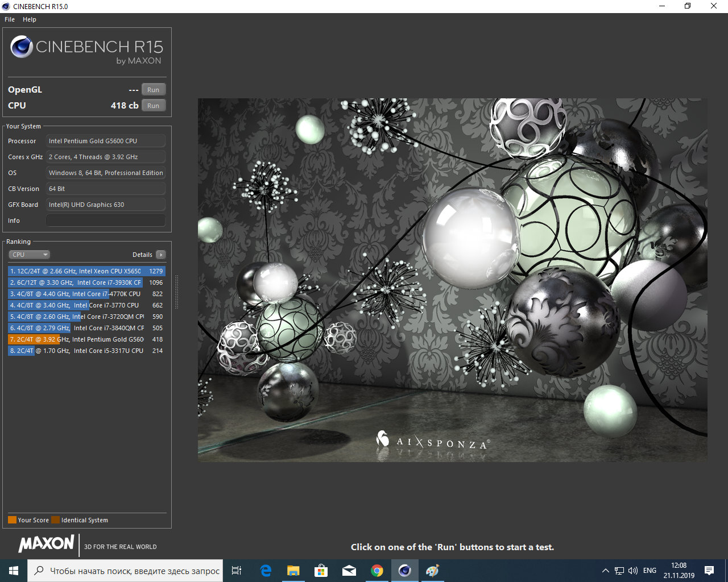The width and height of the screenshot is (728, 582).
Task: Click the OS value Windows 8 field
Action: coord(106,173)
